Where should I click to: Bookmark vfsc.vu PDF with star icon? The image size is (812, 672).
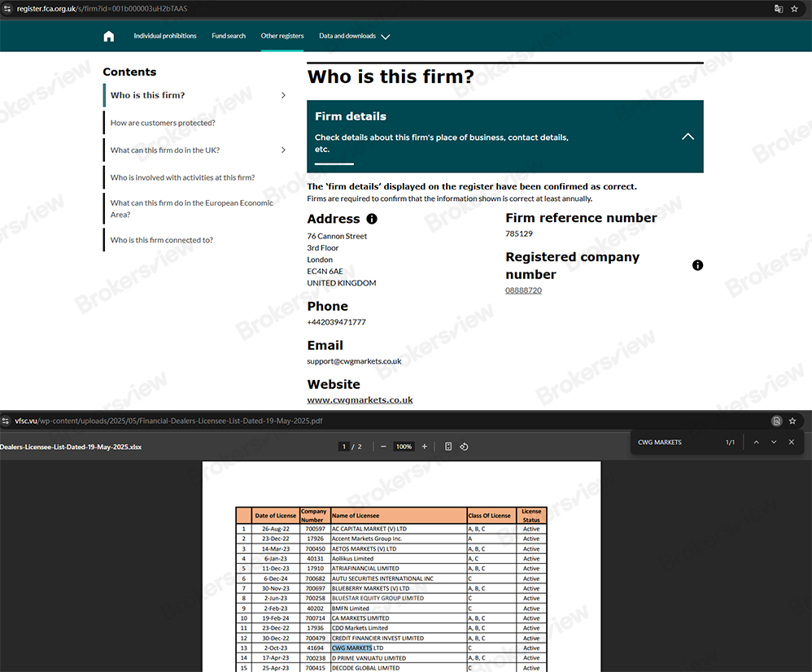[x=792, y=421]
